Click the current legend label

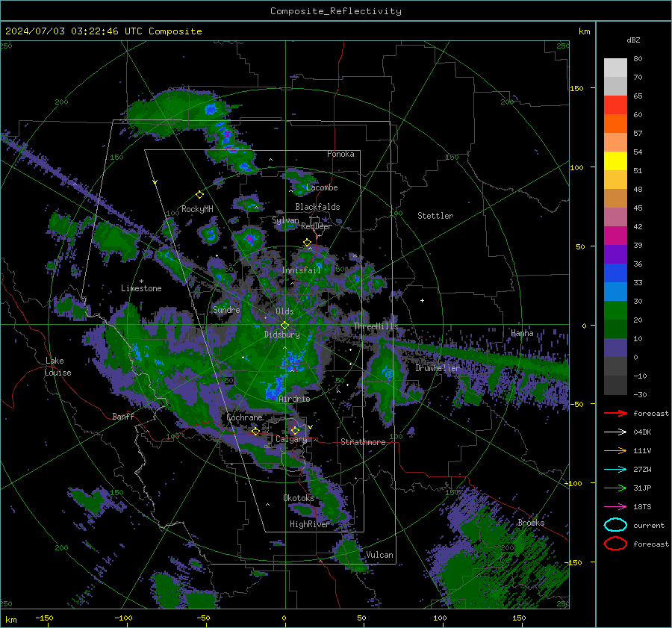(649, 526)
